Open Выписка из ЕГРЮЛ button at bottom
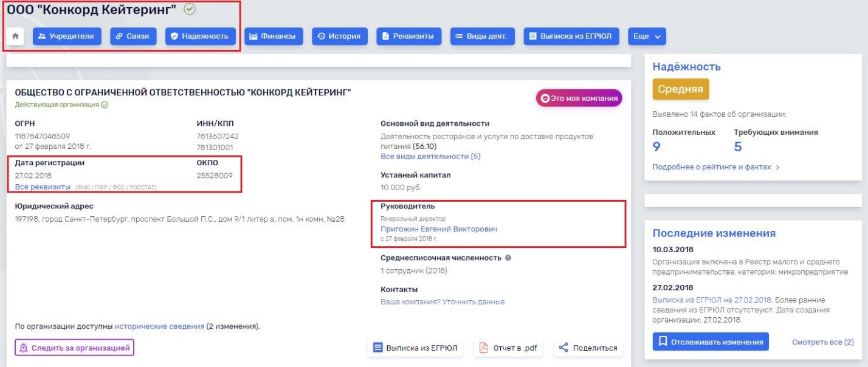The image size is (868, 367). (415, 348)
